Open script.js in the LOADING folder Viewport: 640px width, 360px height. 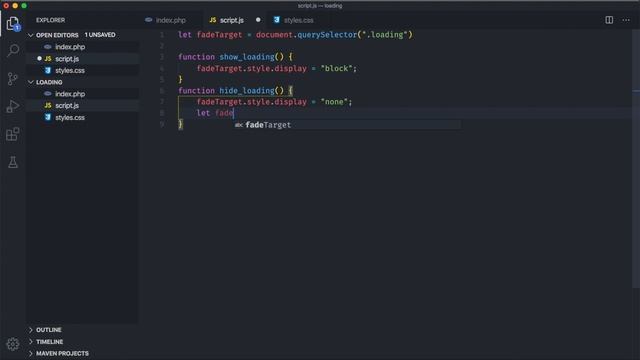click(x=83, y=106)
